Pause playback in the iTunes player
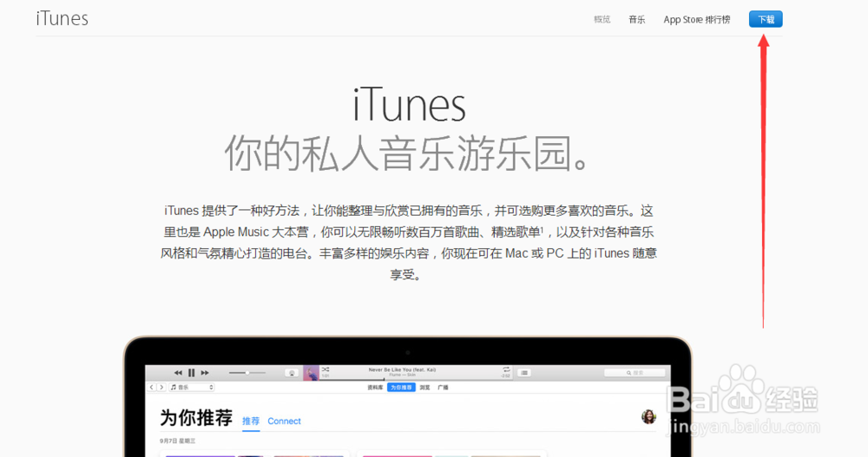The image size is (868, 457). pyautogui.click(x=192, y=373)
